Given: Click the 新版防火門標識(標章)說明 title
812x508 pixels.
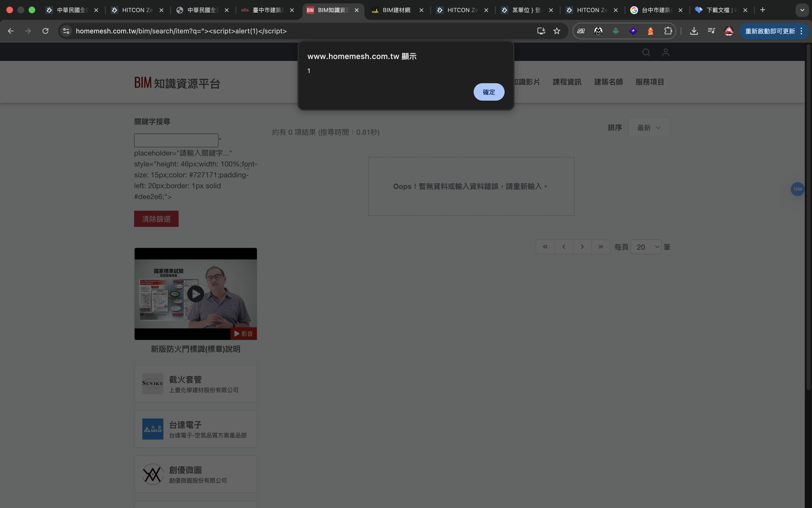Looking at the screenshot, I should [x=196, y=349].
